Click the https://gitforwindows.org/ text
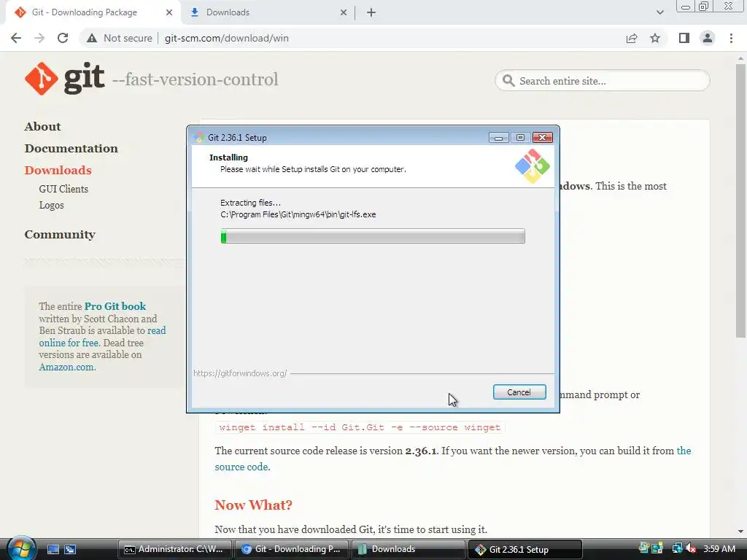 (x=240, y=374)
